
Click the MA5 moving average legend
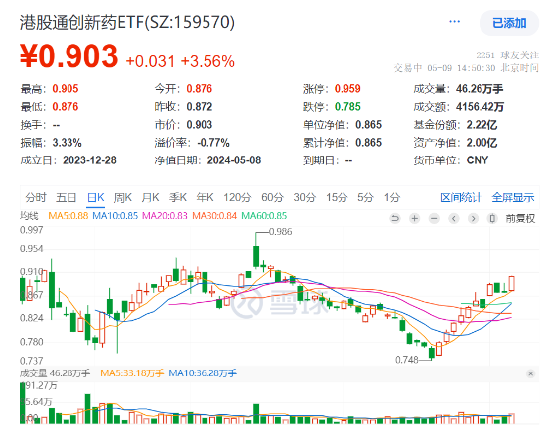tap(68, 215)
